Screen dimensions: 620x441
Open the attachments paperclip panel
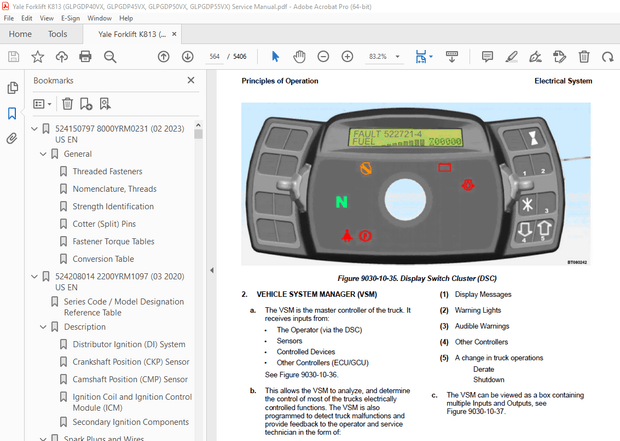[x=12, y=138]
